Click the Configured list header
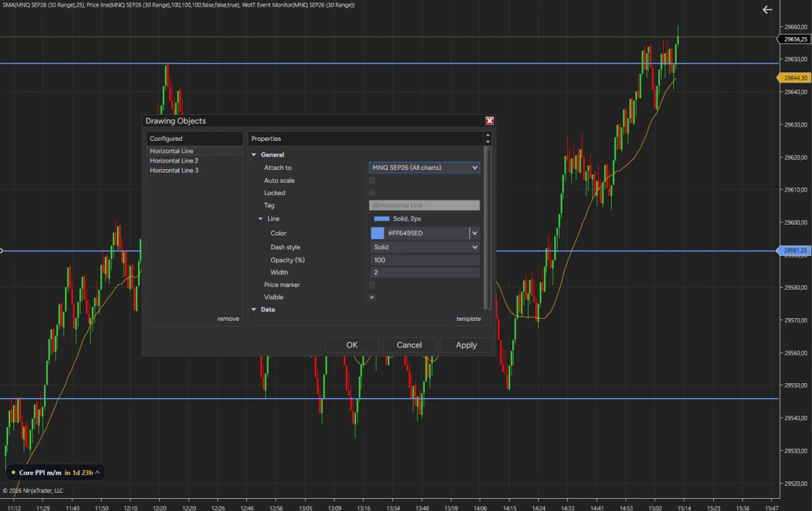Image resolution: width=812 pixels, height=511 pixels. point(195,139)
